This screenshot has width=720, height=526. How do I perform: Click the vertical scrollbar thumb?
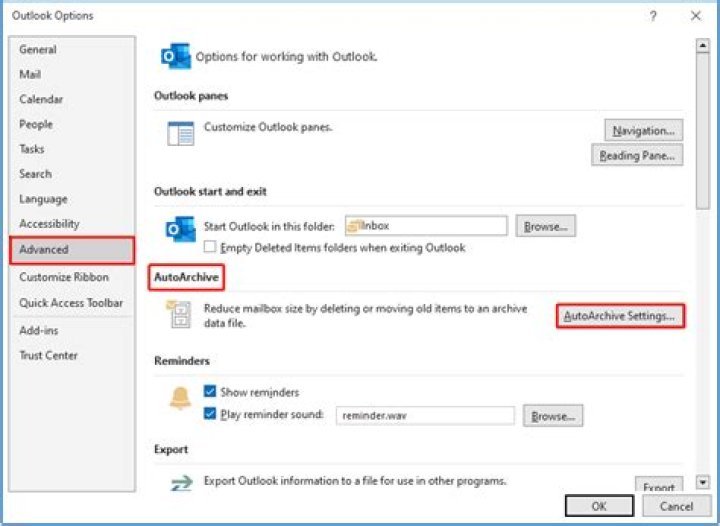pos(703,131)
